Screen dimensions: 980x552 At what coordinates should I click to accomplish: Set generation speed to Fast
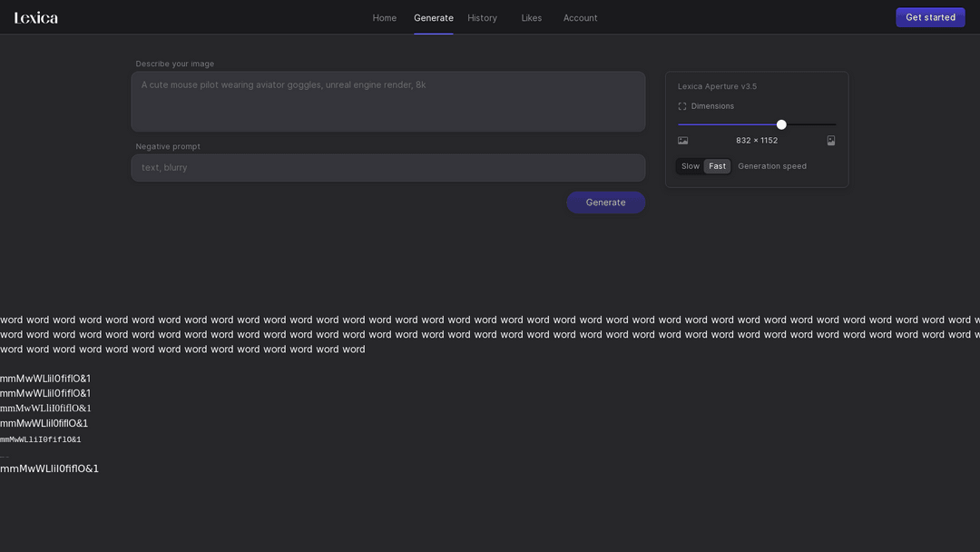click(x=717, y=166)
